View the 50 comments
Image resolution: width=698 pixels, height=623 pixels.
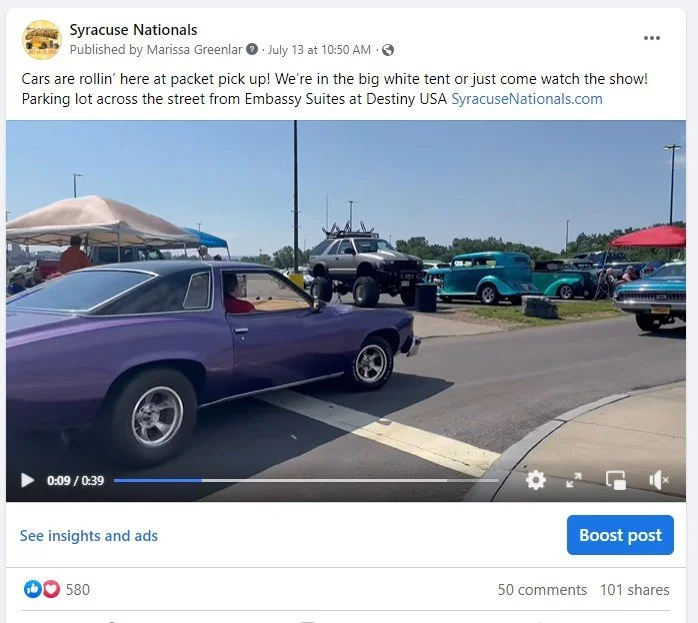[x=542, y=590]
